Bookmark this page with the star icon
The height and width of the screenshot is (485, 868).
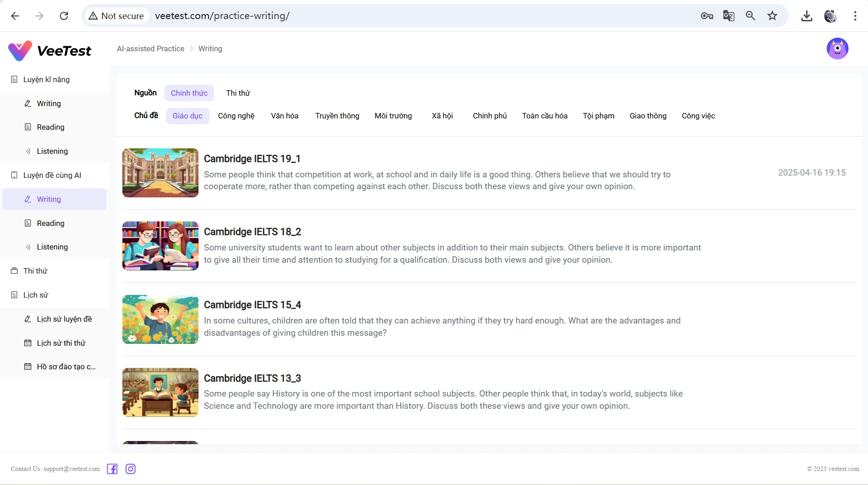[772, 16]
